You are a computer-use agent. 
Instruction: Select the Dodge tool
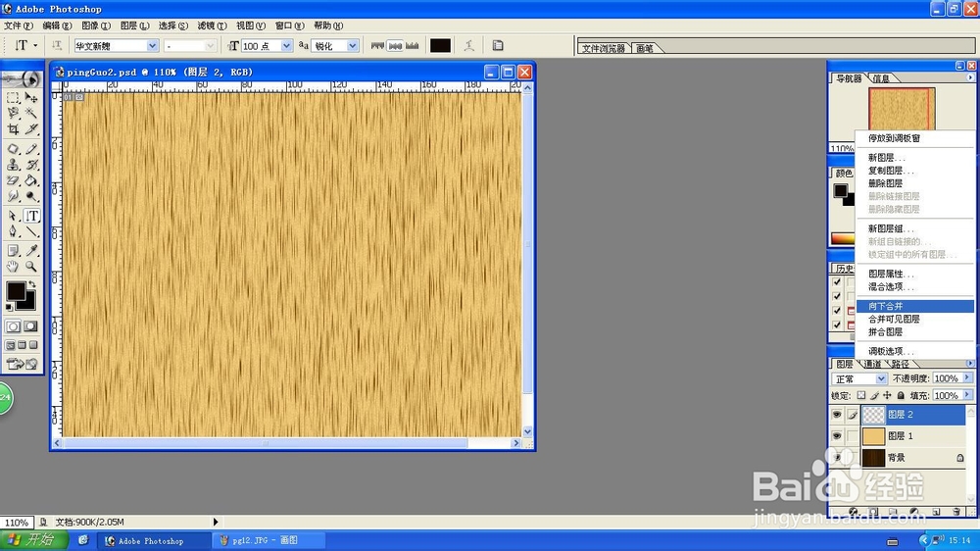click(31, 196)
